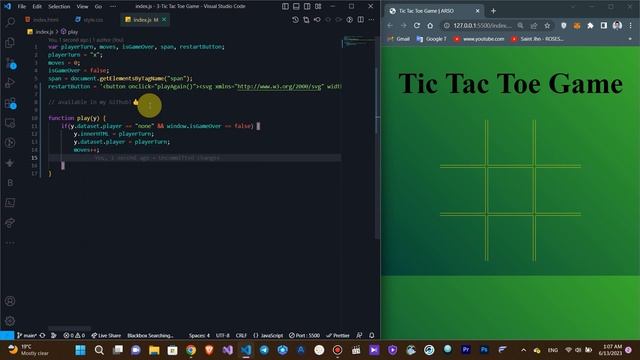Open Manage gear in VS Code

click(10, 321)
